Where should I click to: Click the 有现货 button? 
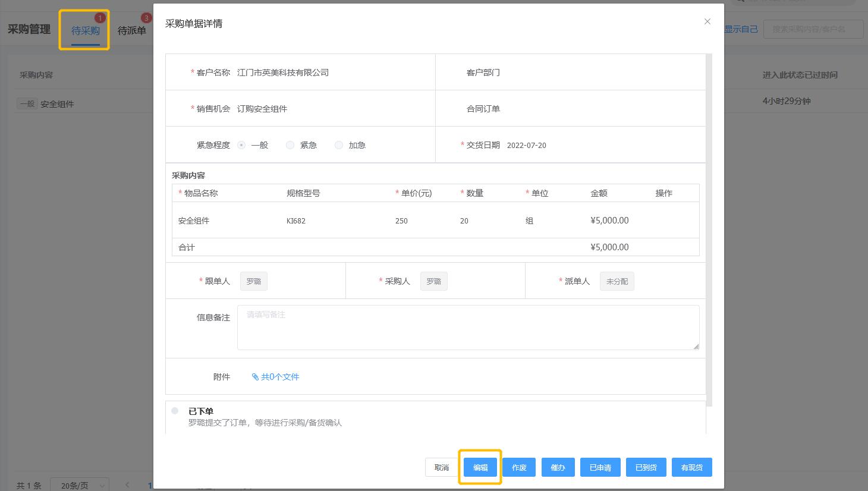692,467
